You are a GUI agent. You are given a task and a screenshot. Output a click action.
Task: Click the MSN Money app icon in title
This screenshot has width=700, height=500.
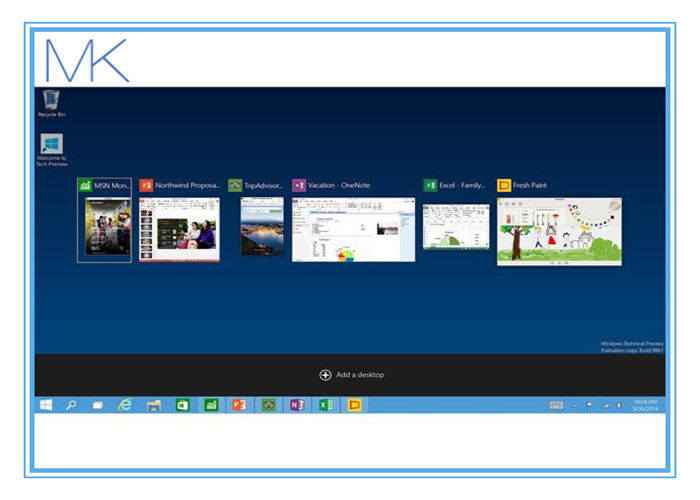click(85, 185)
